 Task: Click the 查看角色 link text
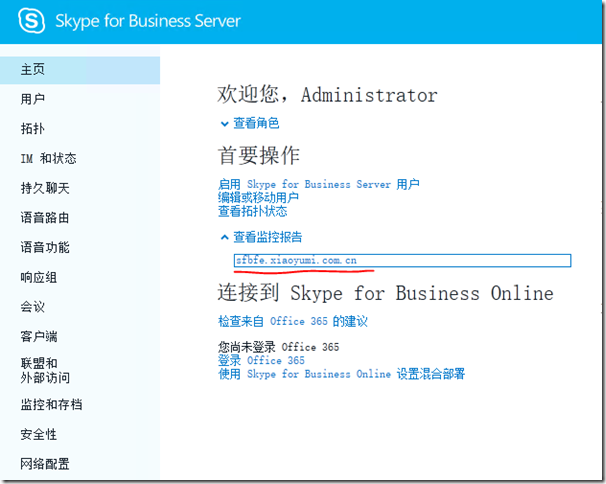256,123
